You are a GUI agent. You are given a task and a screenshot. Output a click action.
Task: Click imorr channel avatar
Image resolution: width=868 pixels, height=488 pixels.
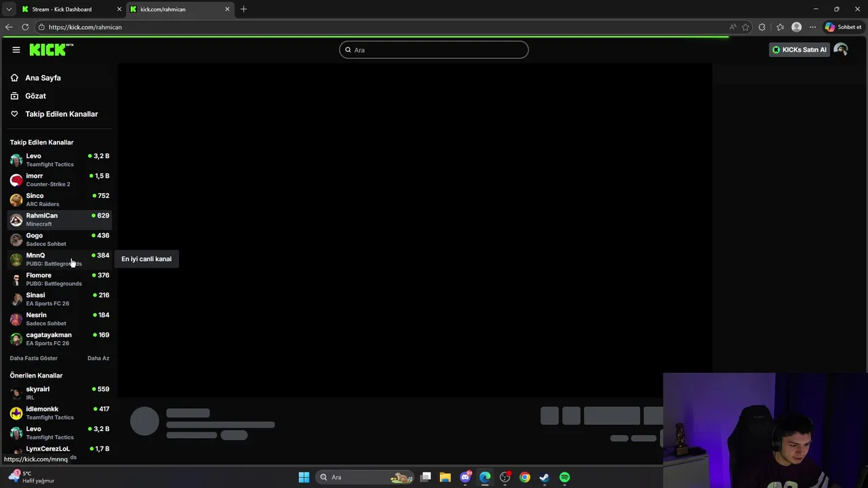[x=16, y=180]
